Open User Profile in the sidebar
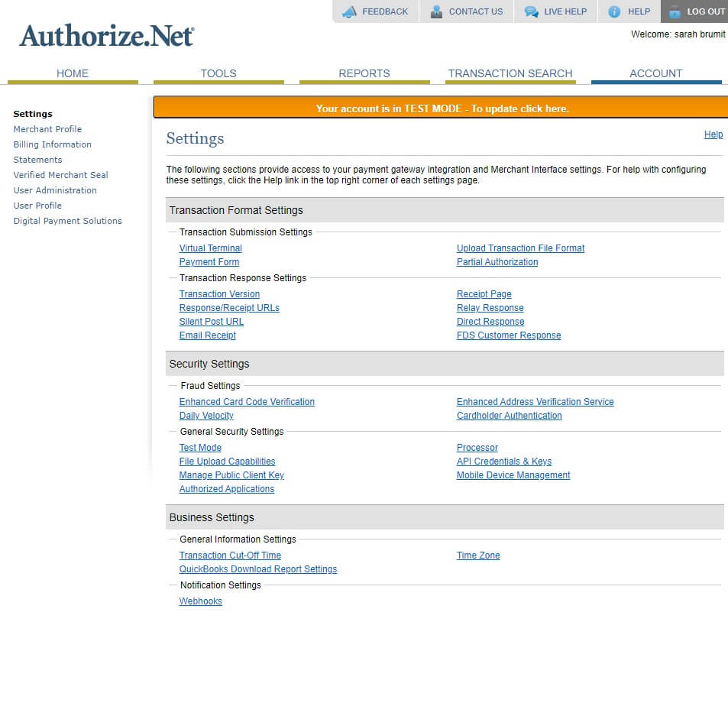This screenshot has width=728, height=703. tap(37, 206)
